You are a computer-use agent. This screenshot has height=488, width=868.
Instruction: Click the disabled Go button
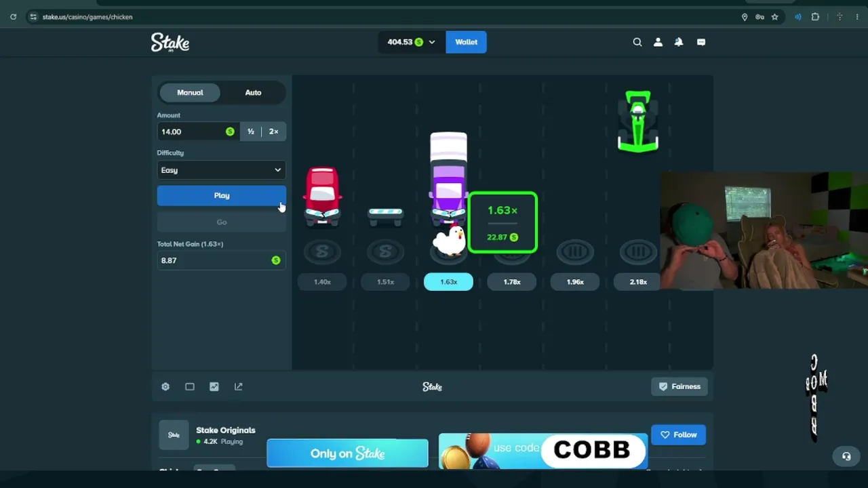pos(222,222)
